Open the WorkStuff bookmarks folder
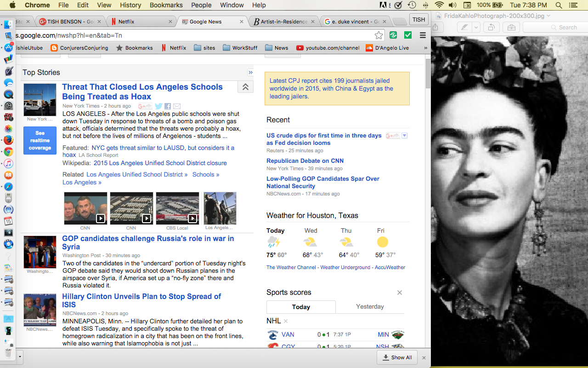Viewport: 588px width, 368px height. click(x=240, y=48)
